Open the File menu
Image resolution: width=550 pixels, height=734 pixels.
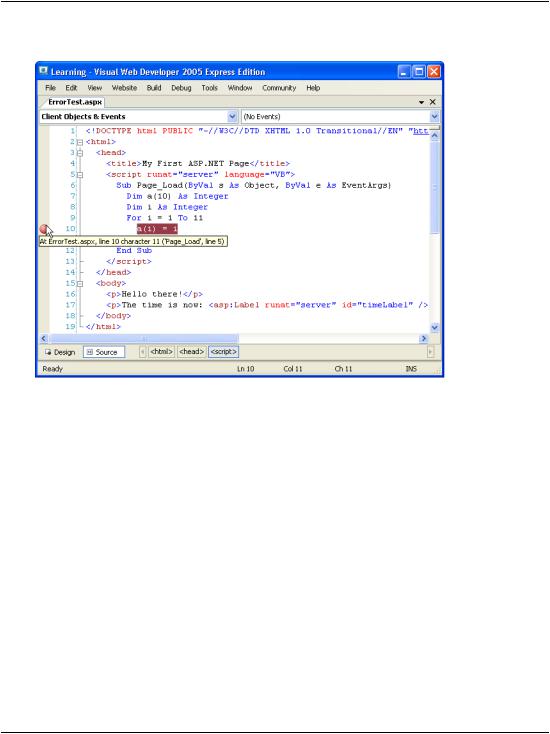tap(50, 88)
